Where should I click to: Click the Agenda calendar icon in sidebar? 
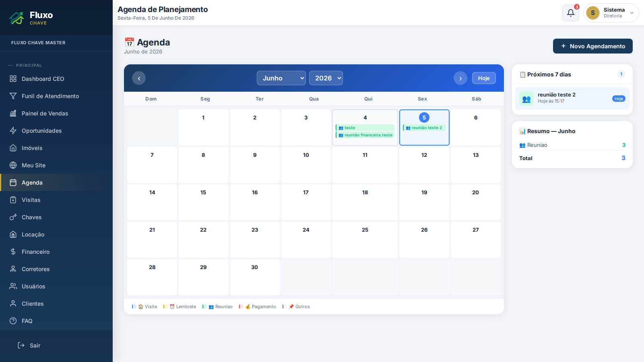(x=13, y=183)
